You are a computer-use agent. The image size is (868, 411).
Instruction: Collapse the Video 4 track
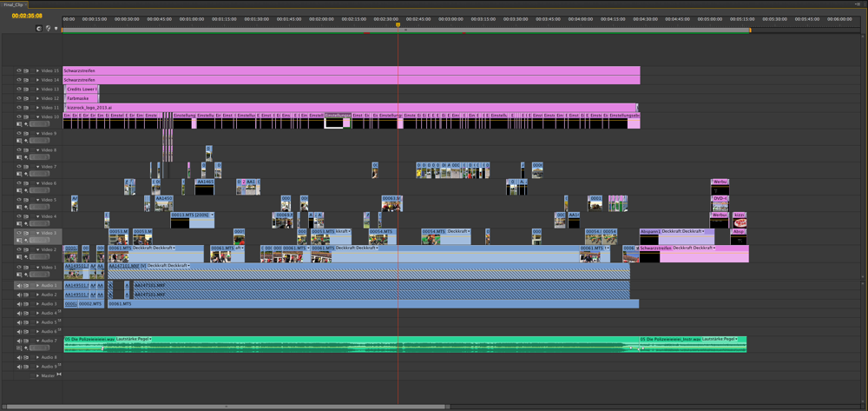pos(37,216)
